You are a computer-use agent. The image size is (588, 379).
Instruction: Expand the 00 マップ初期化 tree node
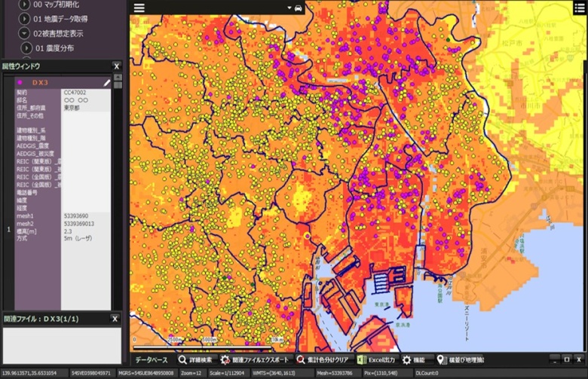pos(25,5)
